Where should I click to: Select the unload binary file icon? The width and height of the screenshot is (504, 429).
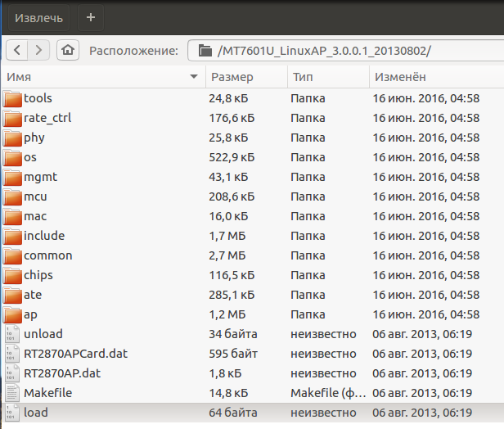pos(12,334)
